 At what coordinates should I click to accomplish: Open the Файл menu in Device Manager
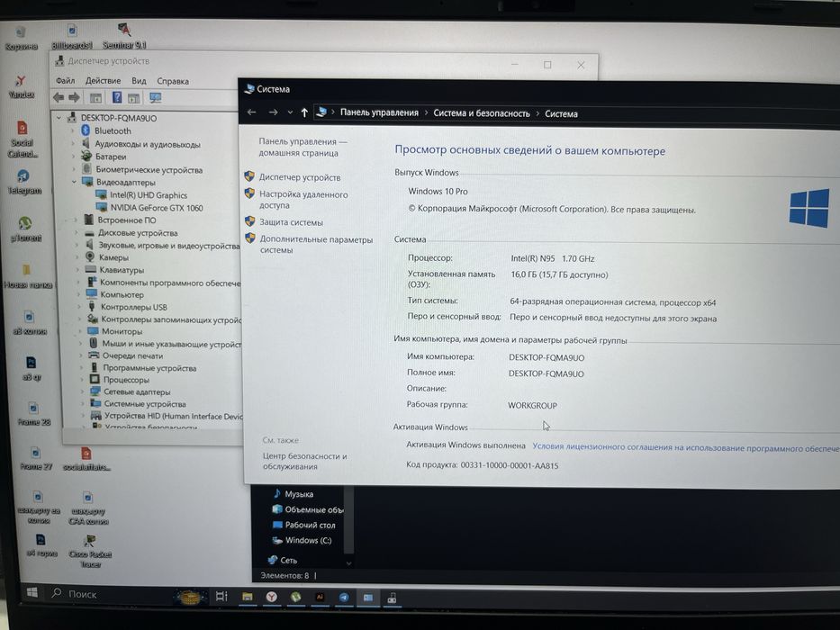66,80
